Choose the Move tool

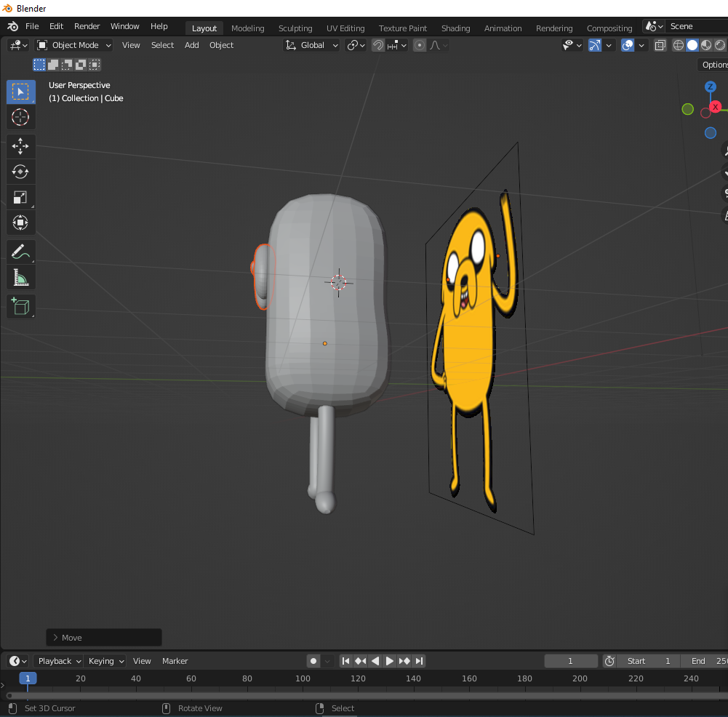(x=20, y=146)
